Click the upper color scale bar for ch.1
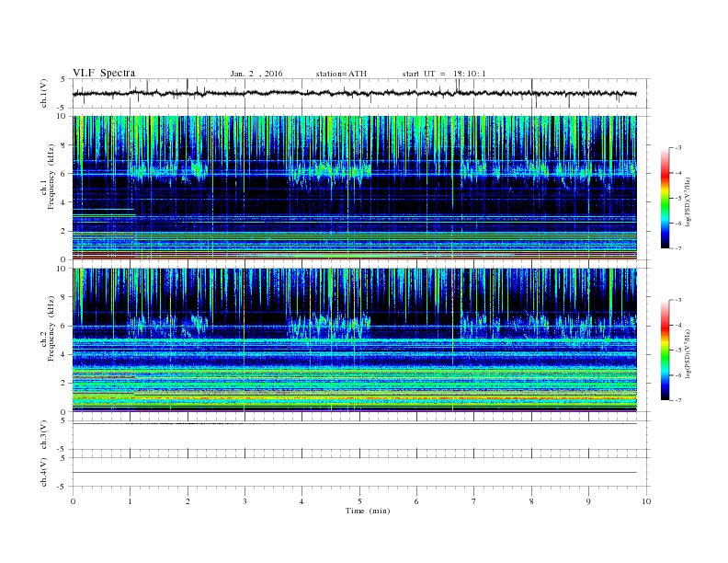Image resolution: width=728 pixels, height=563 pixels. click(665, 198)
